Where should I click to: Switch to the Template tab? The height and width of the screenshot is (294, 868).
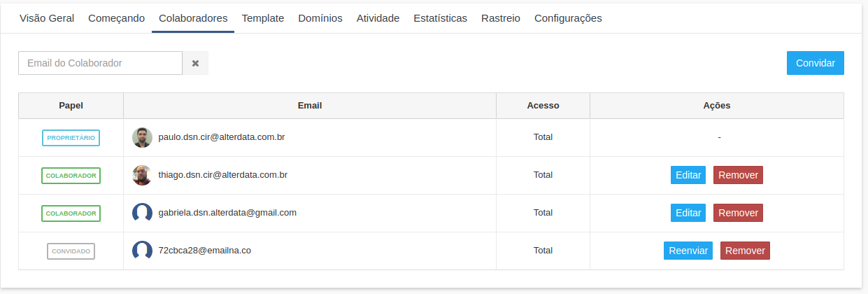pos(262,18)
